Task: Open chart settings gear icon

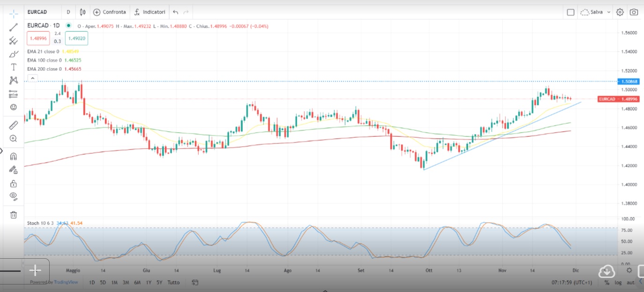Action: coord(620,12)
